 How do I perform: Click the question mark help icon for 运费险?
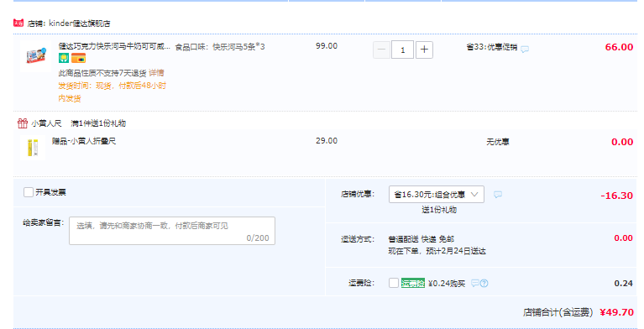click(x=484, y=283)
